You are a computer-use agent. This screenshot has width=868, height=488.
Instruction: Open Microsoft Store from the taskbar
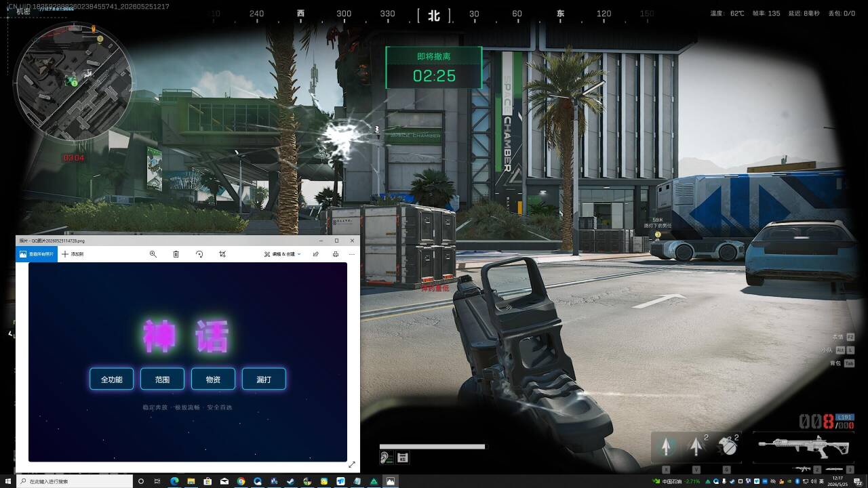[x=208, y=481]
